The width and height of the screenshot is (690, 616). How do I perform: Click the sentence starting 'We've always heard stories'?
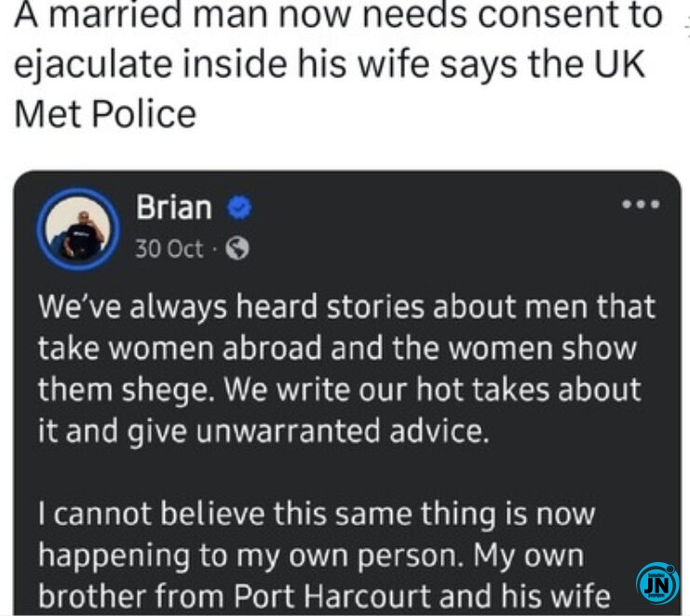346,307
